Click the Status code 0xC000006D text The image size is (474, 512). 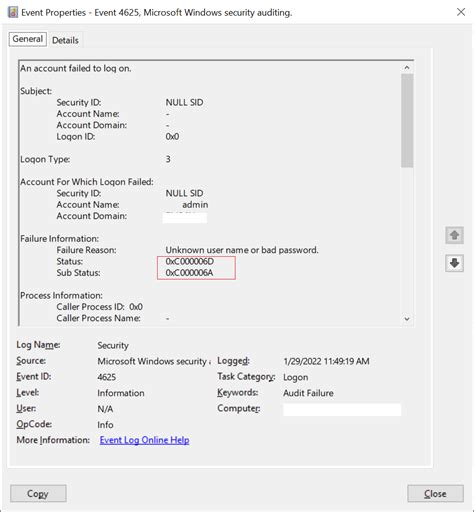point(189,262)
